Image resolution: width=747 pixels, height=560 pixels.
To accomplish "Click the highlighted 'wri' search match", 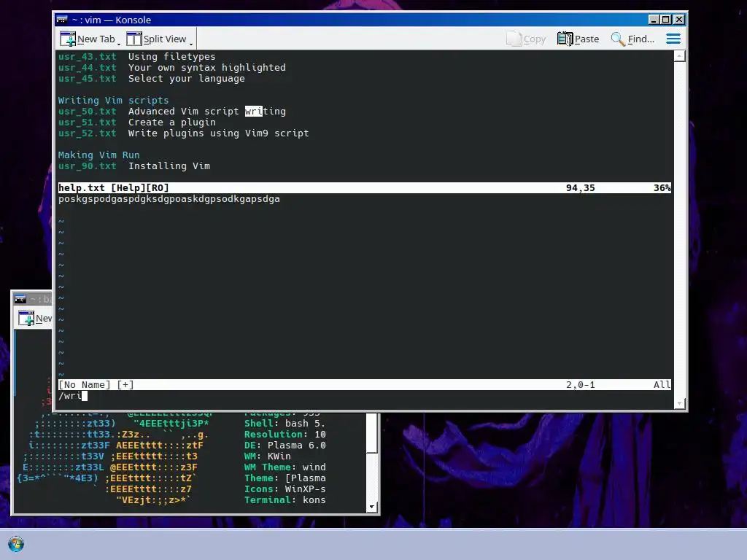I will tap(253, 112).
